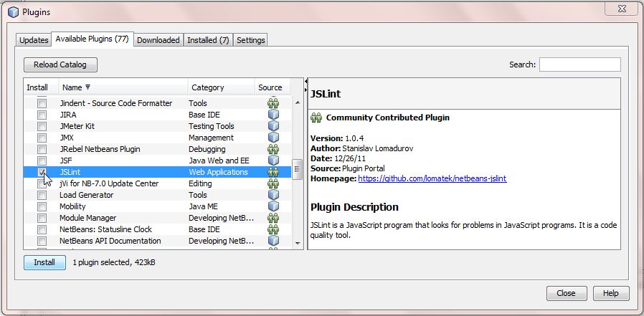Click the plugin list scrollbar thumb

click(x=298, y=169)
